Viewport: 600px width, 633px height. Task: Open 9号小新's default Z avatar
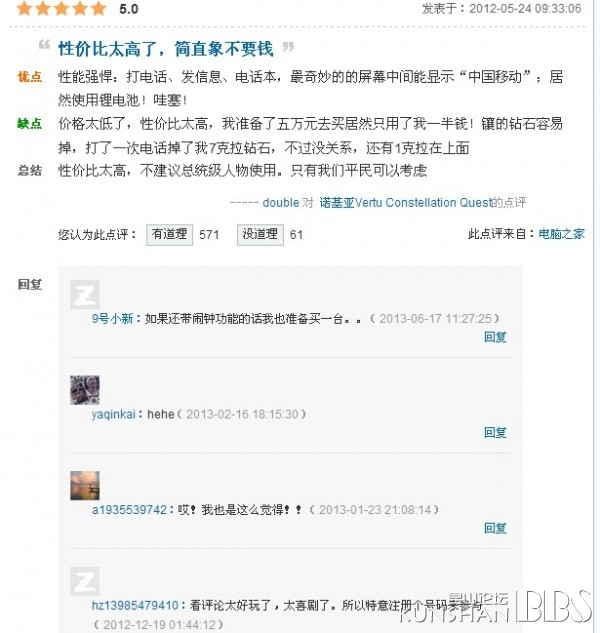[85, 294]
